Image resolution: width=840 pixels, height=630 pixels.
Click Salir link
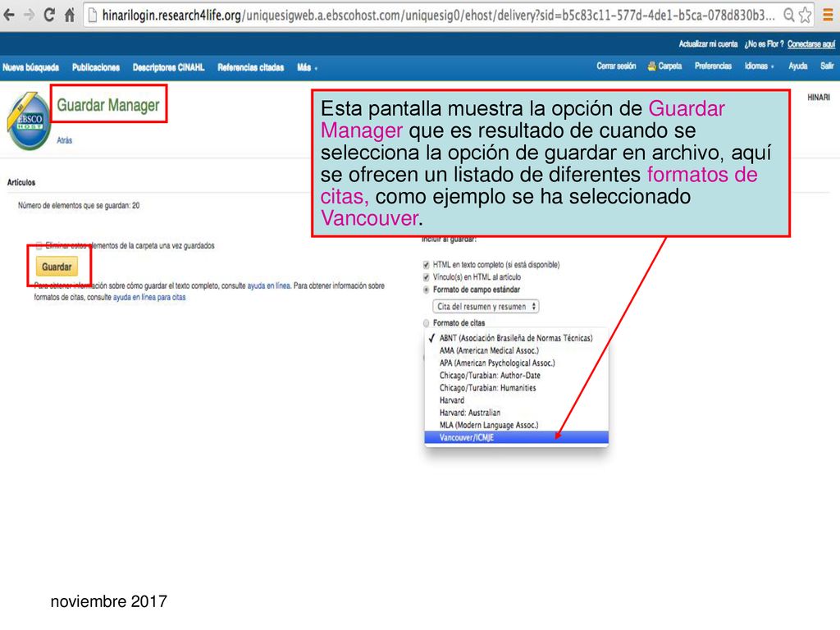pos(827,66)
